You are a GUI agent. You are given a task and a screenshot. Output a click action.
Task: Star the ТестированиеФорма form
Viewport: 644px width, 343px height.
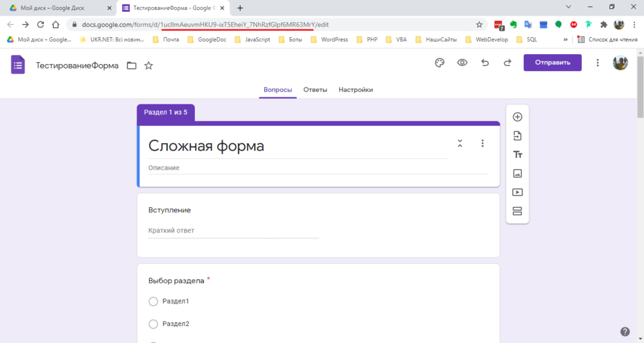tap(148, 65)
